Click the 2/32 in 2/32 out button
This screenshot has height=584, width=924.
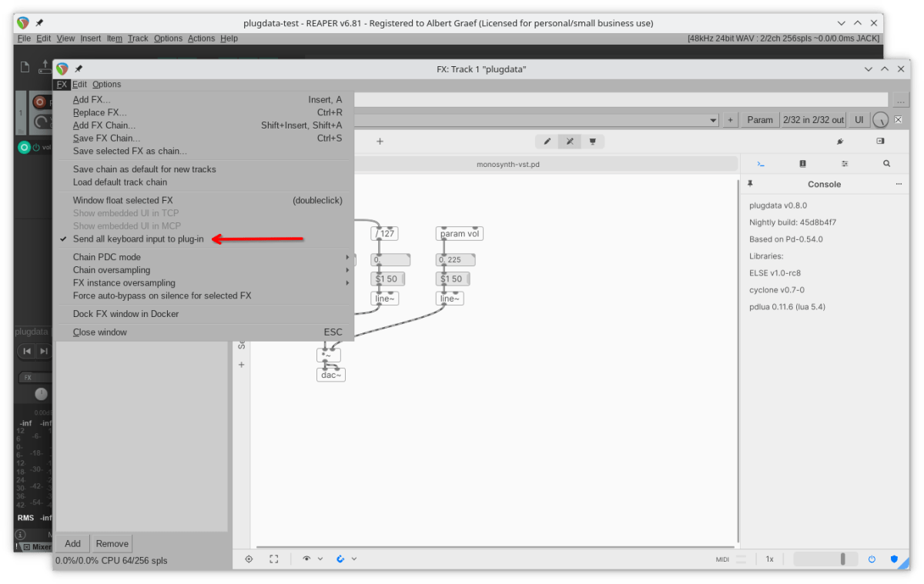click(x=813, y=120)
